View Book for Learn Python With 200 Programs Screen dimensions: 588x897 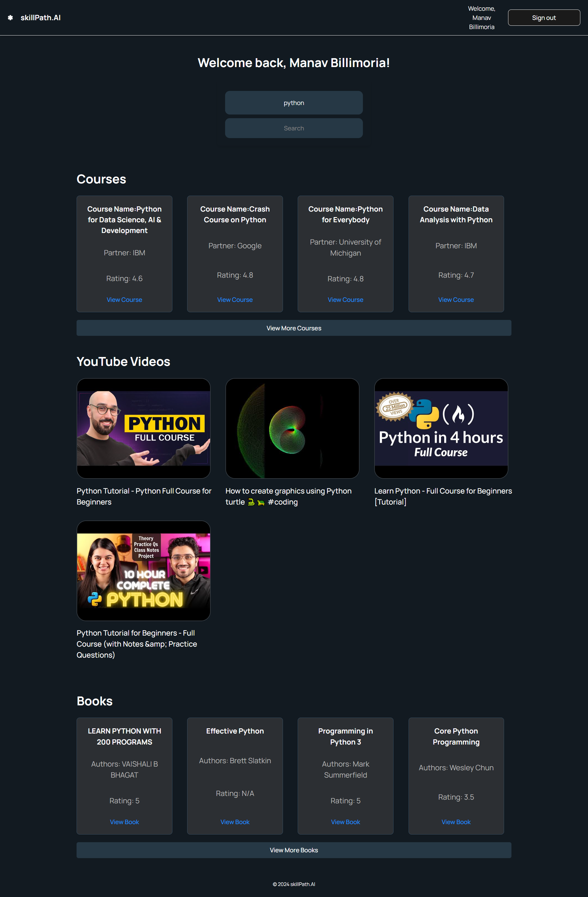(124, 822)
